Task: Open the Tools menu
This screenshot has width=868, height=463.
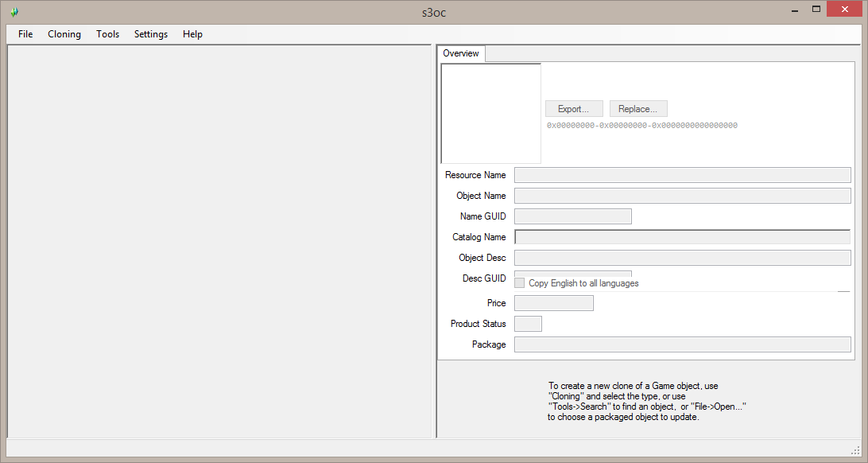Action: [107, 33]
